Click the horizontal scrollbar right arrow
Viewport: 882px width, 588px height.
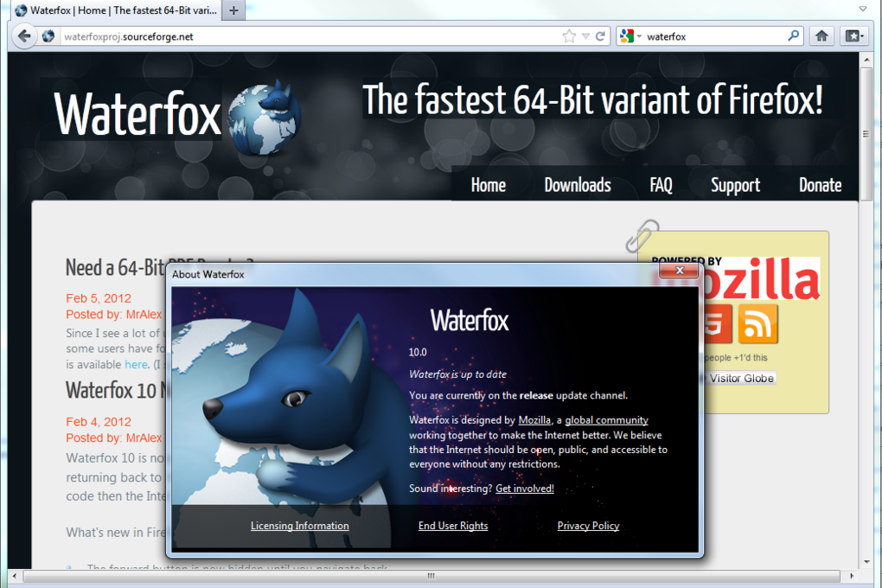pos(852,576)
